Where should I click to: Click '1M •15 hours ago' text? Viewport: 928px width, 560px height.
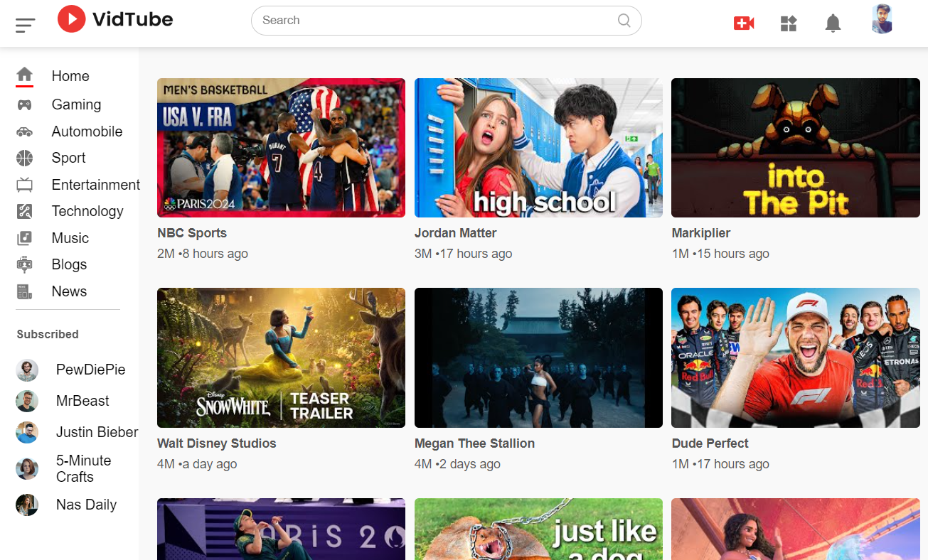[720, 254]
